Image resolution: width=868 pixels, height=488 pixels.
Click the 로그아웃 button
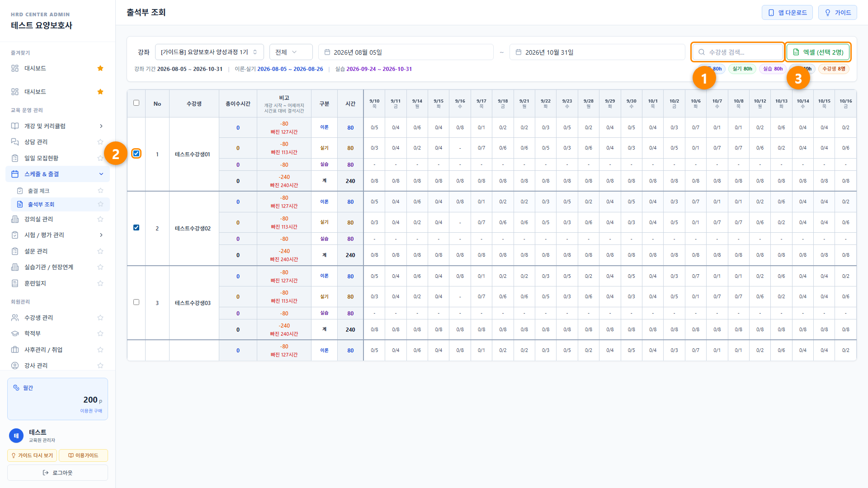click(57, 473)
